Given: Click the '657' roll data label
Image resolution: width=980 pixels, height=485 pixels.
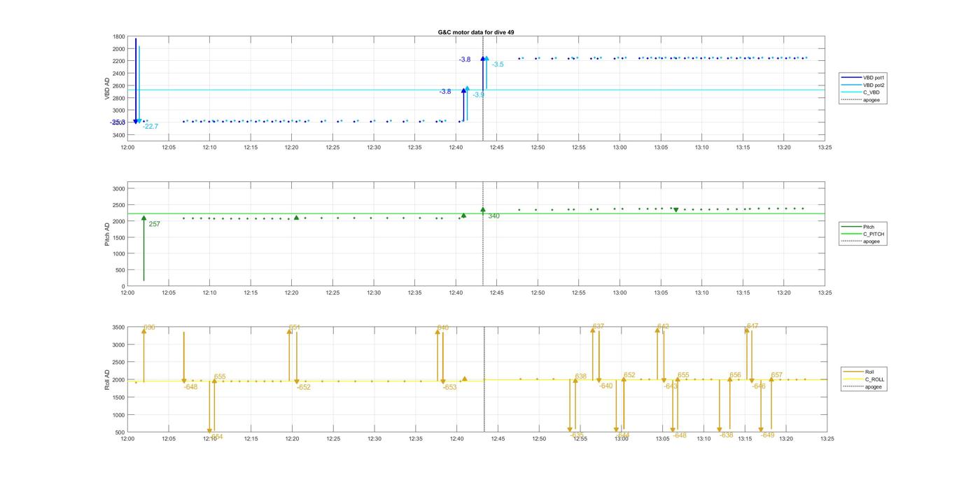Looking at the screenshot, I should pos(777,375).
